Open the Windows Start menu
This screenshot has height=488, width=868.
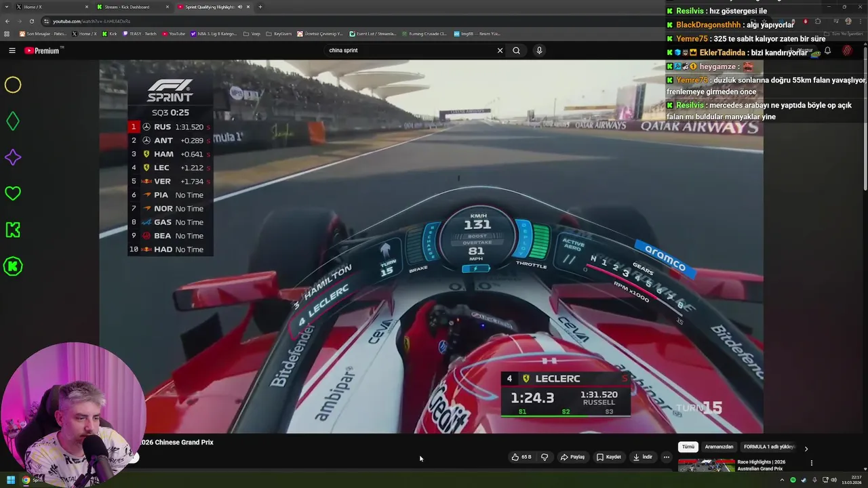10,480
